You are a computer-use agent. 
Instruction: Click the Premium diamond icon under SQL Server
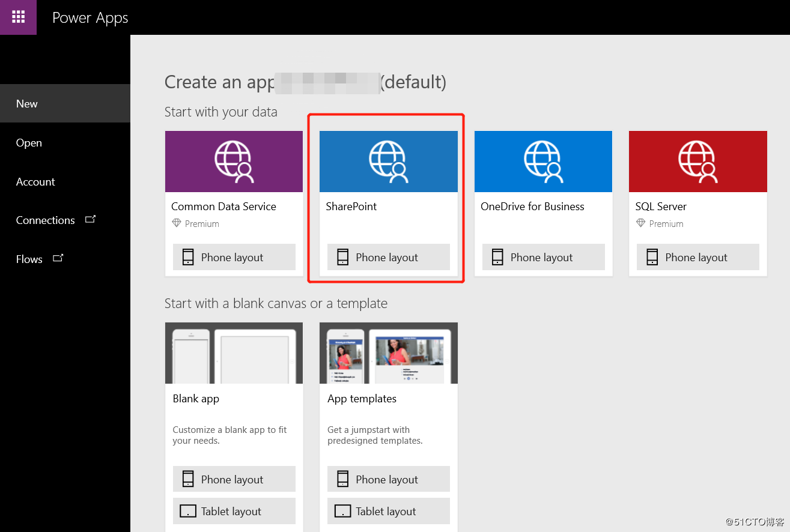[641, 223]
